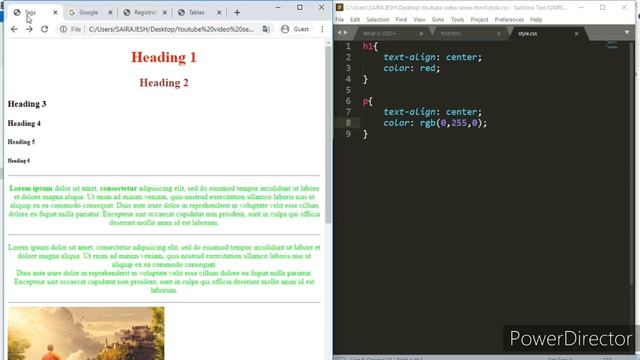View site information icon beside File

[x=63, y=29]
